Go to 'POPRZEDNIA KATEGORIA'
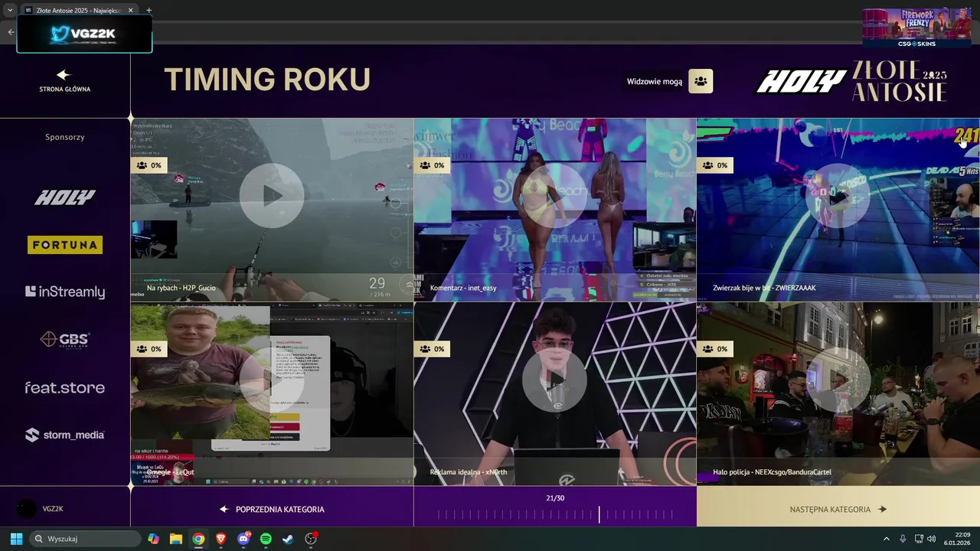The height and width of the screenshot is (551, 980). pos(272,509)
